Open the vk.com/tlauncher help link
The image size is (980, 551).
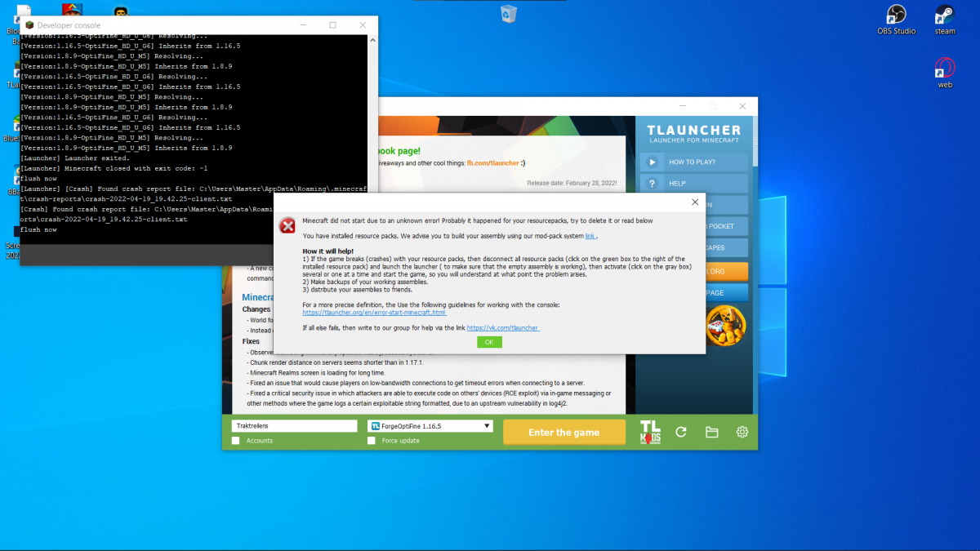[503, 328]
